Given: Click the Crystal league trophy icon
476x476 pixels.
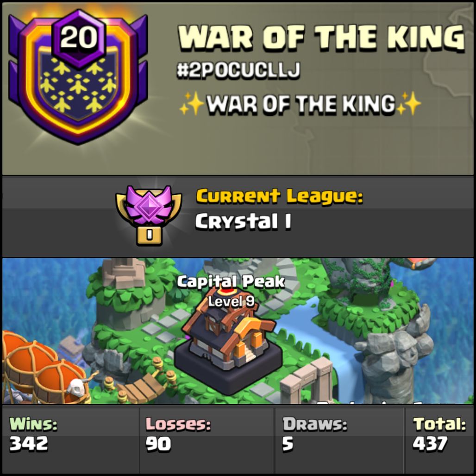Looking at the screenshot, I should pos(149,215).
